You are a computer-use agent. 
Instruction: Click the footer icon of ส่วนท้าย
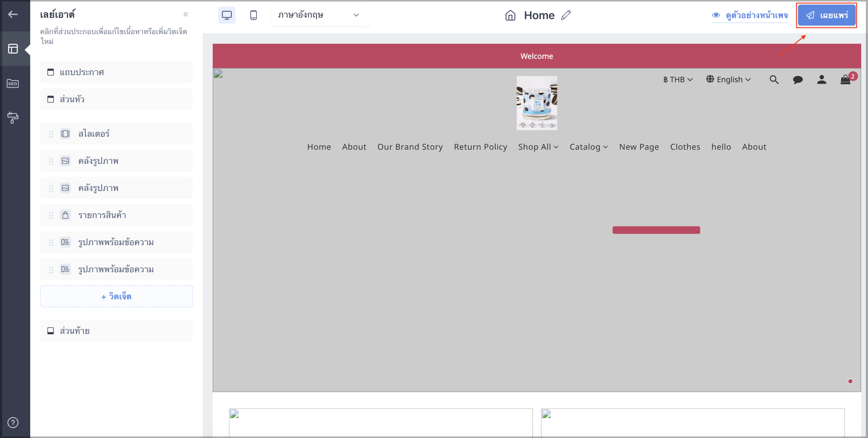tap(51, 331)
